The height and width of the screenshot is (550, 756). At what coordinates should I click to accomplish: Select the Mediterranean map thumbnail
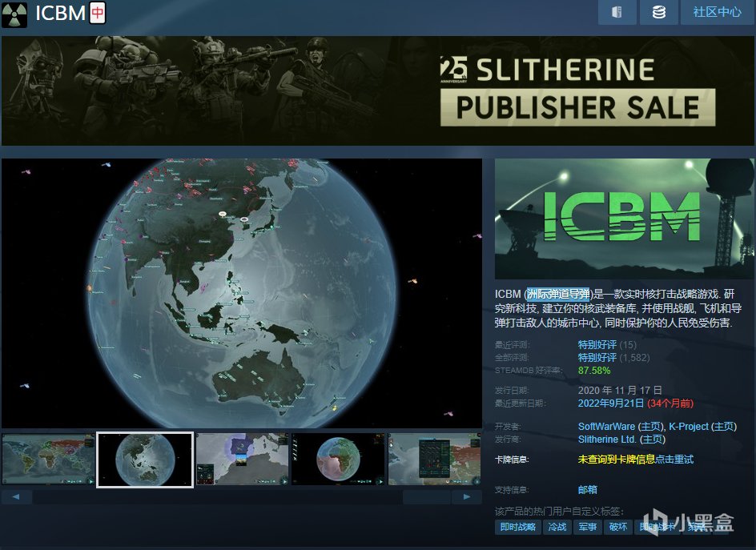242,459
